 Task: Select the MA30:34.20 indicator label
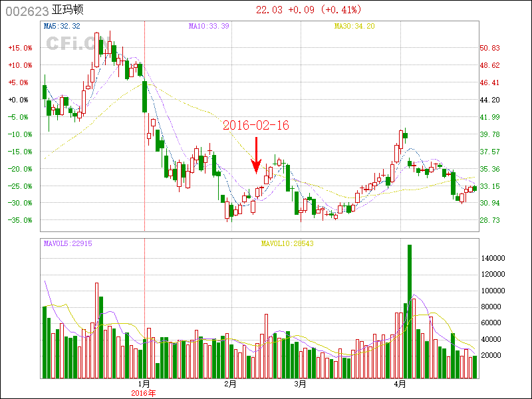(x=354, y=26)
